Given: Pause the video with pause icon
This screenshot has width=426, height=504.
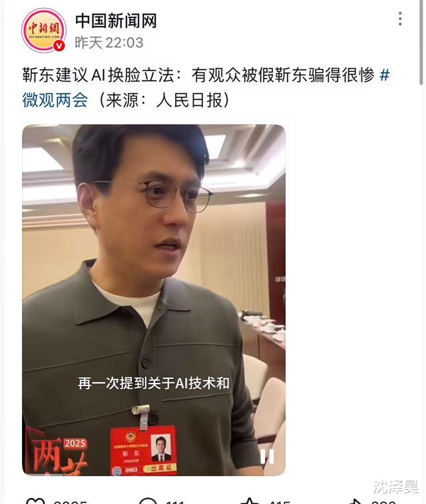Looking at the screenshot, I should [267, 456].
